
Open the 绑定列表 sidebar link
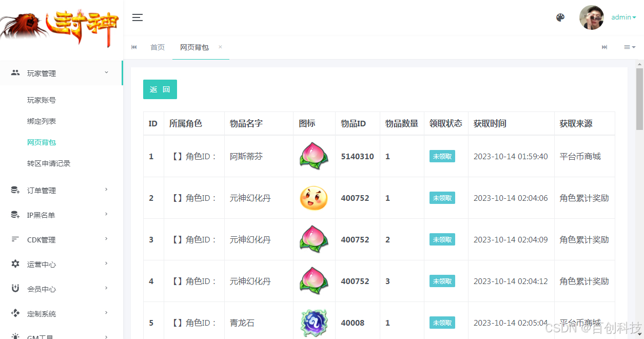pos(41,121)
